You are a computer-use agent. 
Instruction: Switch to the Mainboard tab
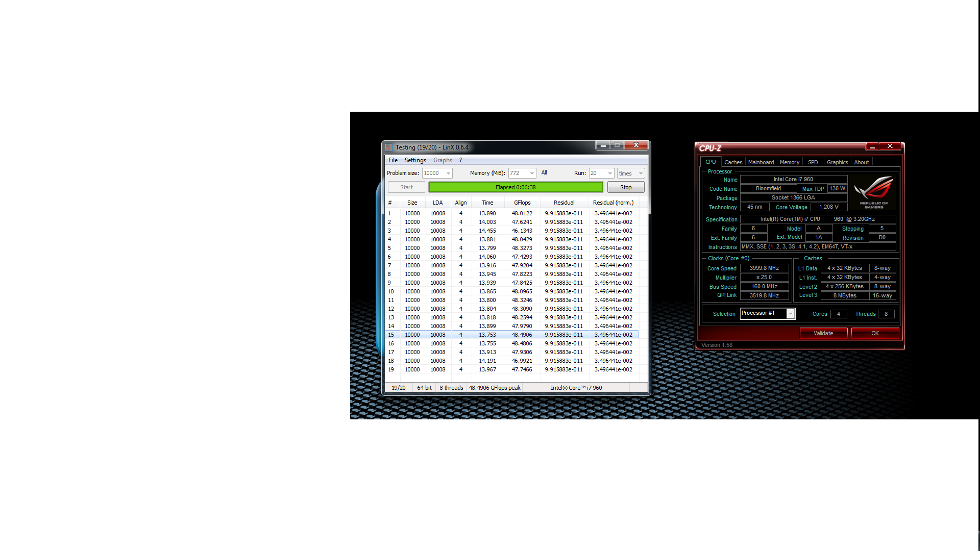point(761,162)
